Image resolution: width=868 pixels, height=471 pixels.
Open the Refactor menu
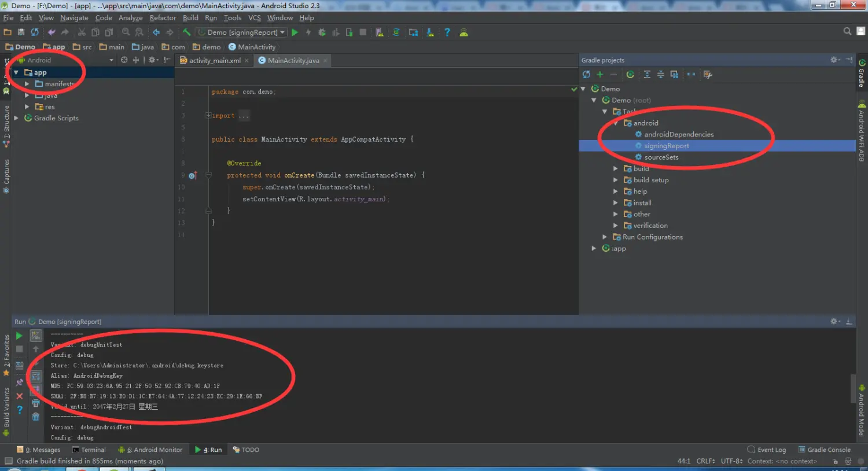click(x=163, y=18)
